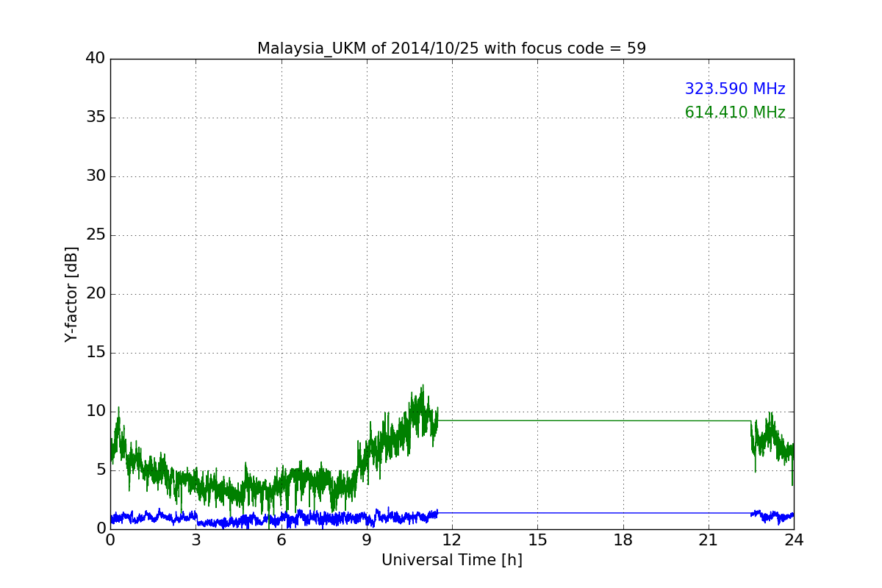Click the y-axis tick label '20'
The height and width of the screenshot is (588, 882).
click(95, 294)
